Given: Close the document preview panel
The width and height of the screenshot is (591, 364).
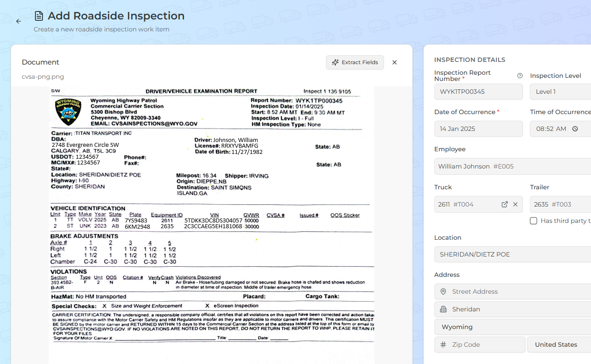Looking at the screenshot, I should (x=395, y=62).
